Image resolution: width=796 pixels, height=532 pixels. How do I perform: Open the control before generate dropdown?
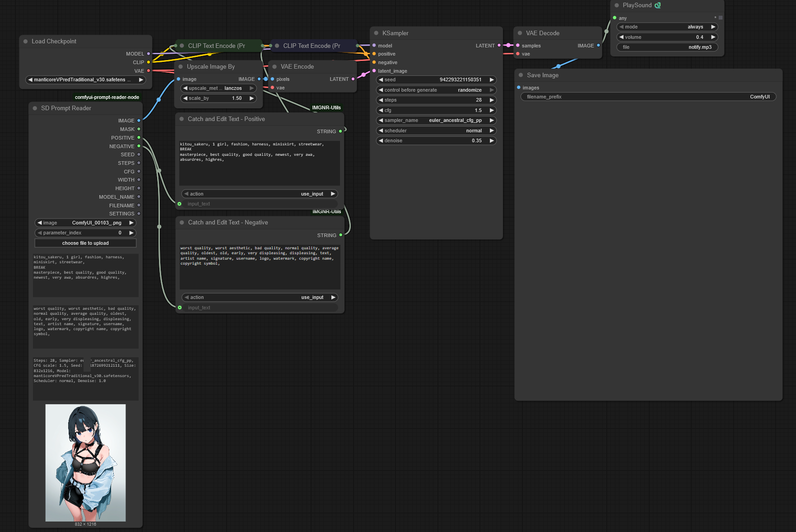pos(436,90)
